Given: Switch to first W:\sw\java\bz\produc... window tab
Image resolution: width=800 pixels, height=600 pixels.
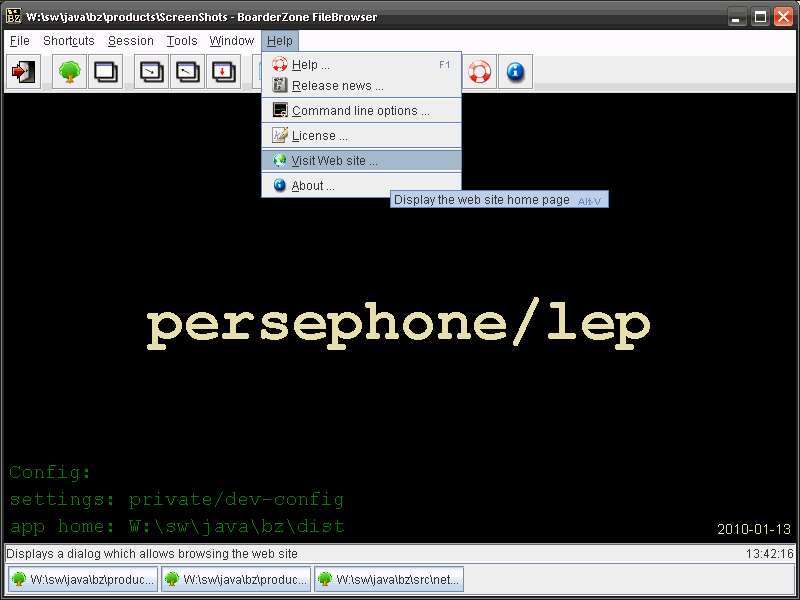Looking at the screenshot, I should [x=83, y=579].
